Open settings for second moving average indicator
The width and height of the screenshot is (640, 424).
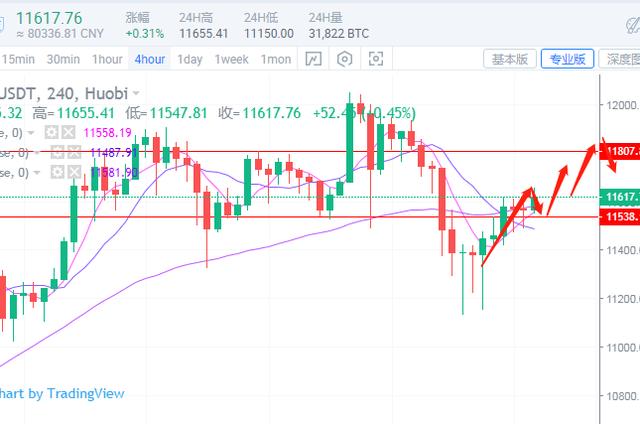[x=55, y=152]
